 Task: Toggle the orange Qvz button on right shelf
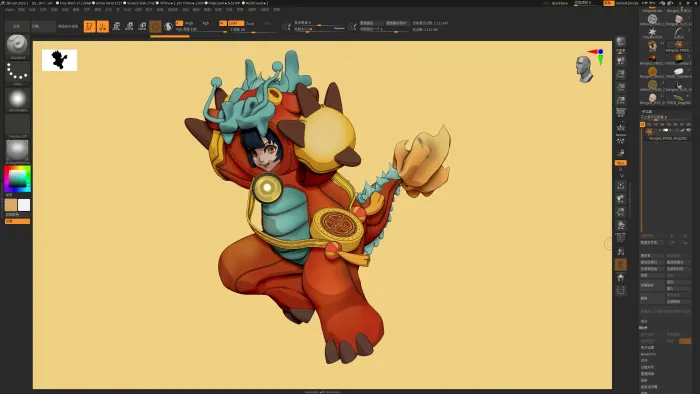click(x=621, y=163)
